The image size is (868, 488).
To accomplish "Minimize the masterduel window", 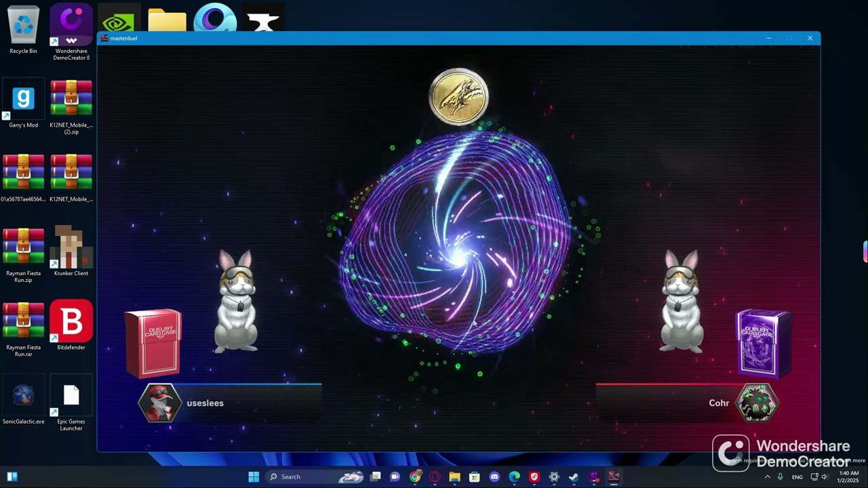I will [769, 38].
